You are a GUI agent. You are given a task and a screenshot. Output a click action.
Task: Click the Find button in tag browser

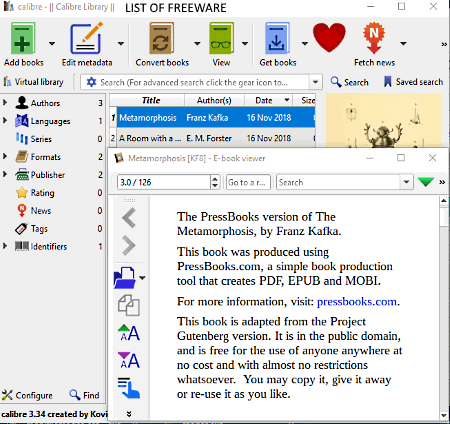84,395
